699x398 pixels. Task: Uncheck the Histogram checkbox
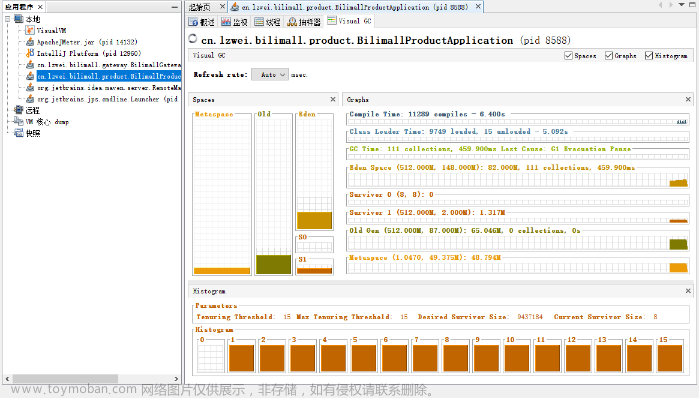pyautogui.click(x=649, y=55)
